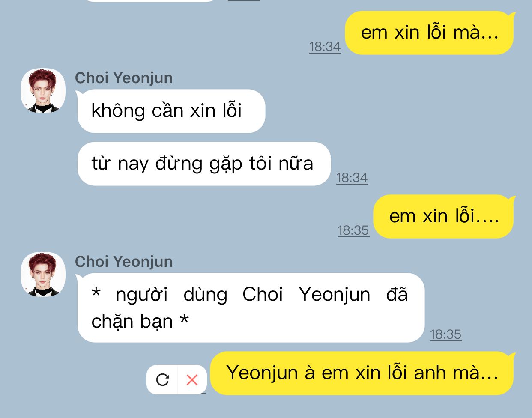Tap upper Choi Yeonjun sender name
The image size is (532, 418).
pos(124,78)
